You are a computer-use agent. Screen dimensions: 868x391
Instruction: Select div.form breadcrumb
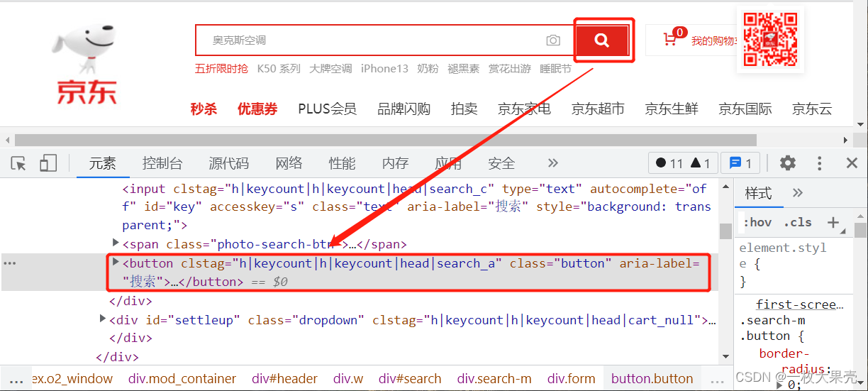tap(572, 378)
